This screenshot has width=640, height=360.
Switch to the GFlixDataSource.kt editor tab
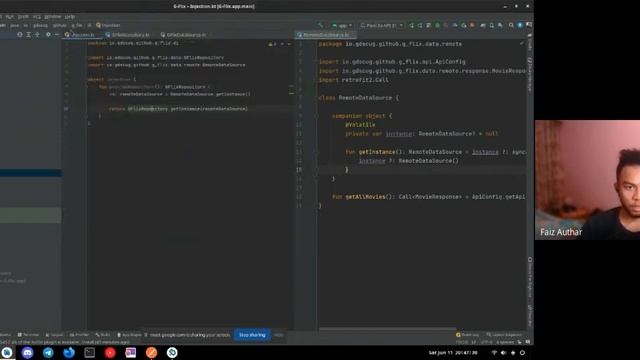[184, 35]
